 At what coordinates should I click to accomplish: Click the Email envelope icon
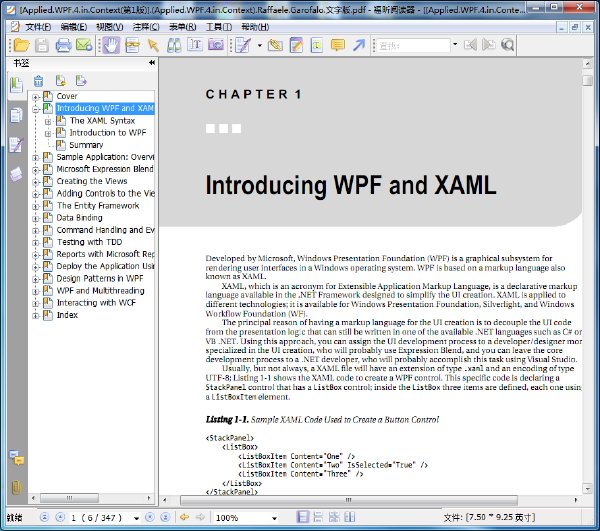[84, 45]
